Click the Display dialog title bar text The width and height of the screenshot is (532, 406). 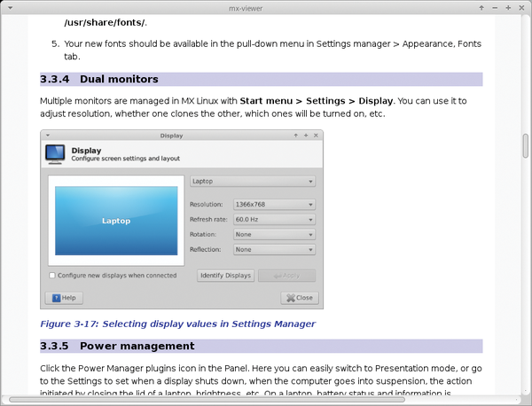click(x=172, y=136)
